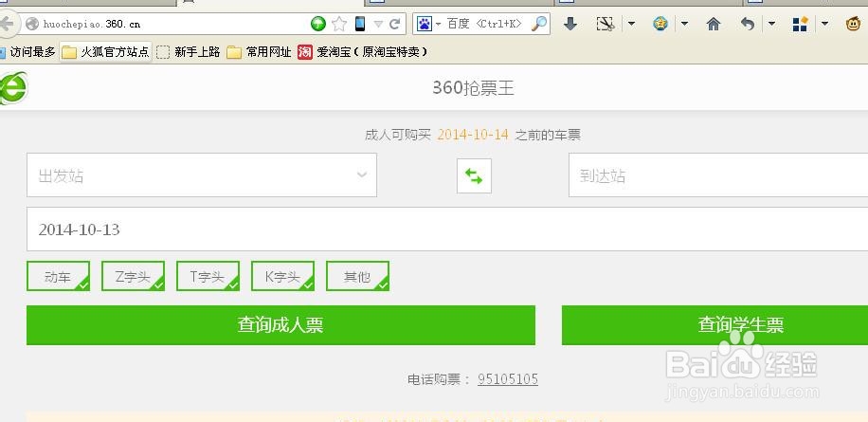Open the downloads arrow icon
The image size is (868, 422).
click(570, 24)
